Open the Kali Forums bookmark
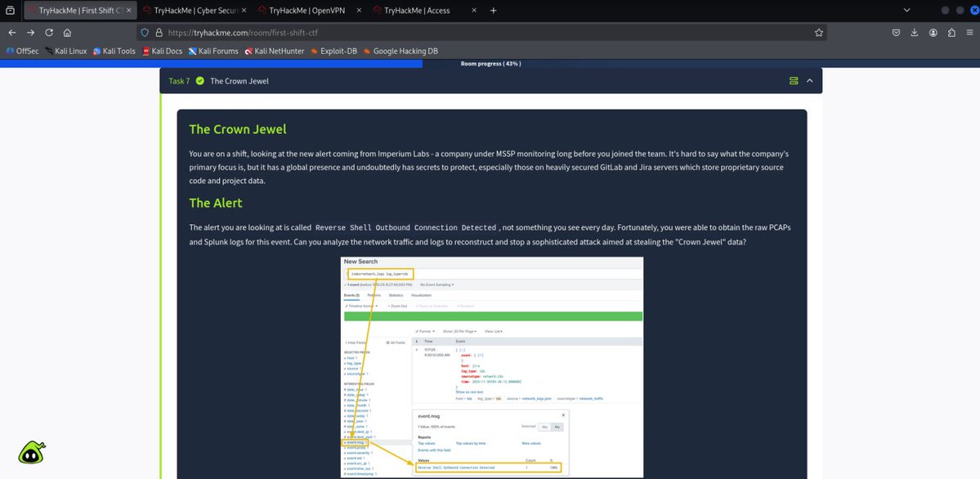Viewport: 980px width, 479px height. pos(213,51)
